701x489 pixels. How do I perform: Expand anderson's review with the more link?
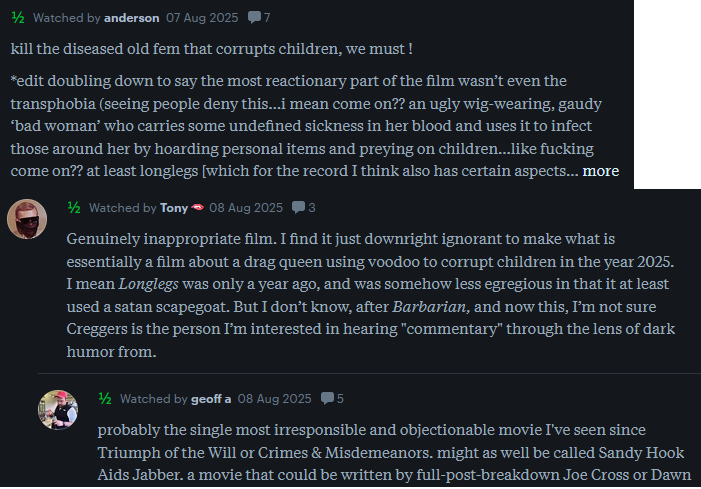(x=600, y=171)
